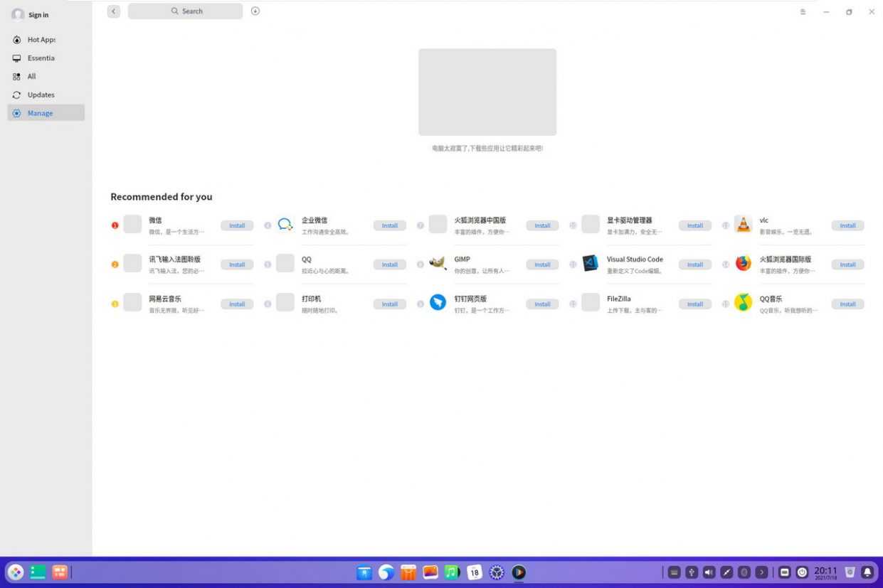The height and width of the screenshot is (588, 883).
Task: Open the launcher in the dock
Action: pos(16,572)
